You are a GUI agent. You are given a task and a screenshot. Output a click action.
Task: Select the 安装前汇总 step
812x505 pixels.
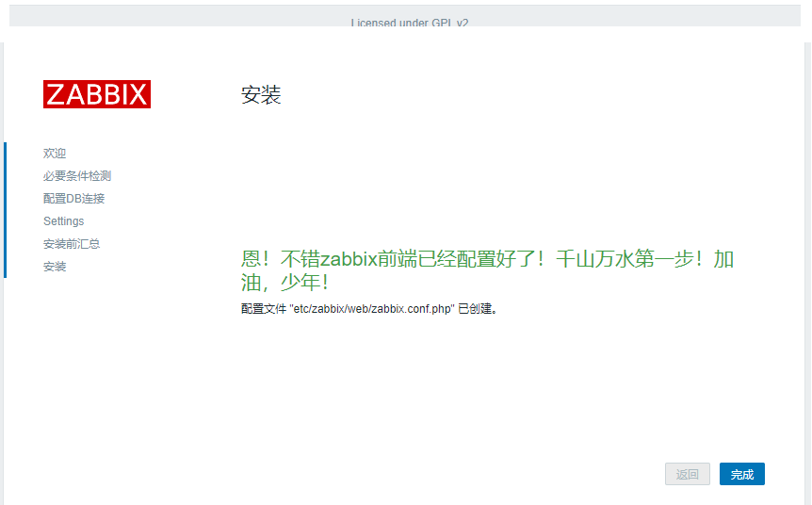click(72, 244)
